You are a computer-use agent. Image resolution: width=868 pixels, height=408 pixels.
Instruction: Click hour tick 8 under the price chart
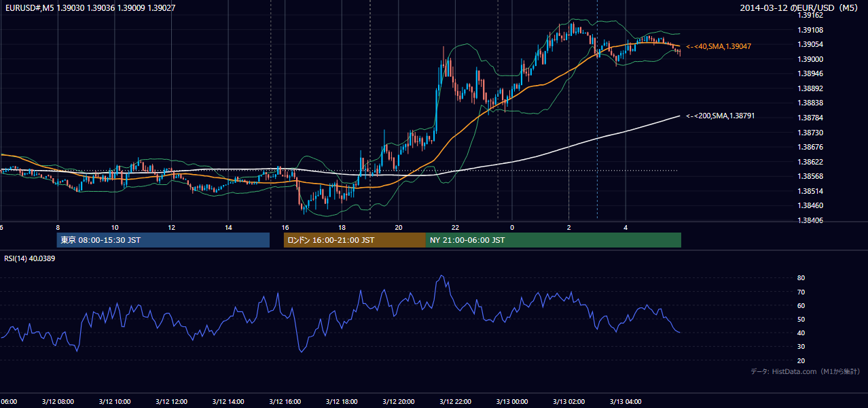(58, 227)
